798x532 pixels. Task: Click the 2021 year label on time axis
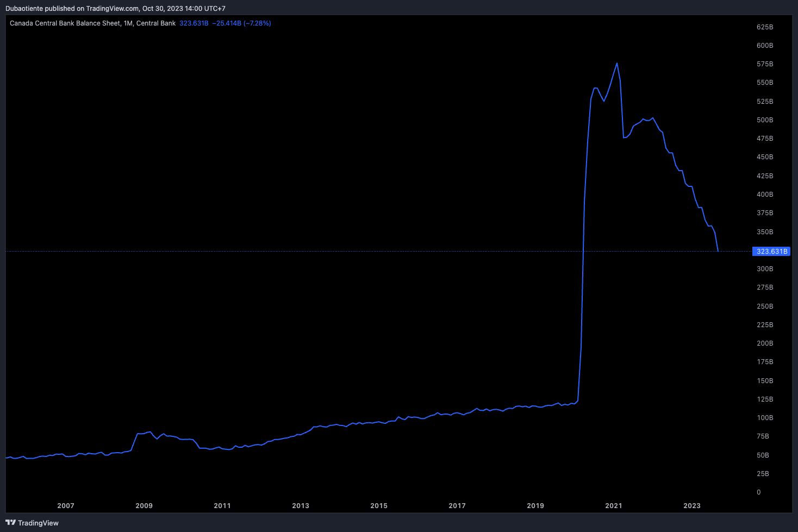point(614,506)
